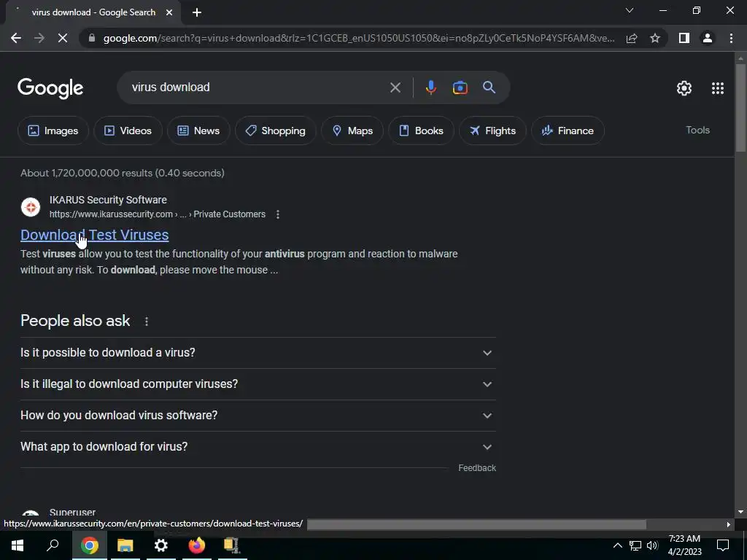Switch to the Shopping filter

[275, 131]
